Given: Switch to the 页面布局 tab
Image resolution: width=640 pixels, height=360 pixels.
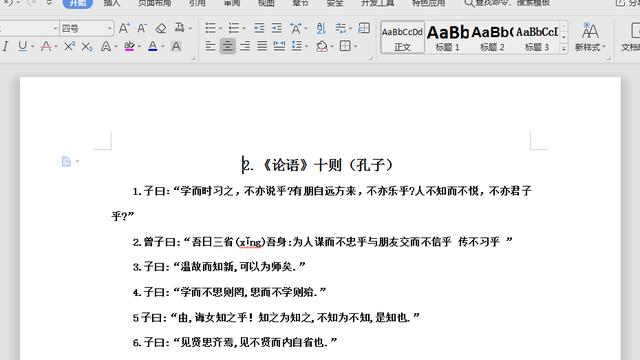Looking at the screenshot, I should click(x=154, y=3).
